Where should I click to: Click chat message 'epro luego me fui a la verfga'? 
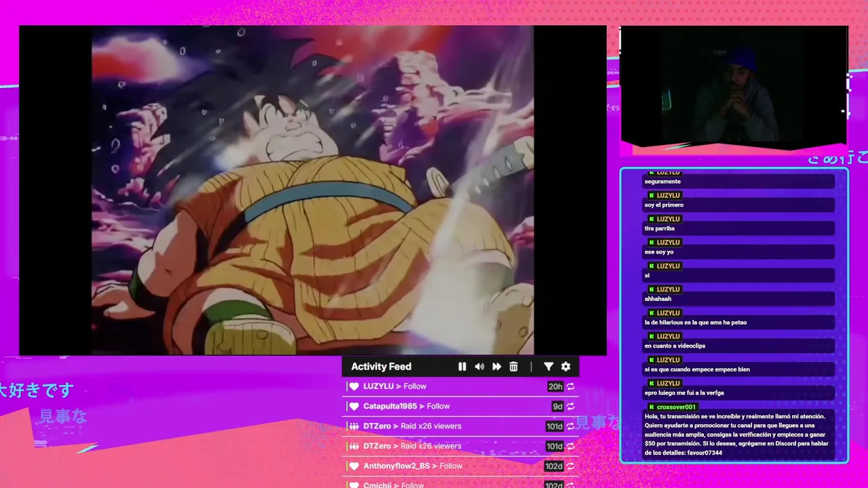(x=684, y=392)
